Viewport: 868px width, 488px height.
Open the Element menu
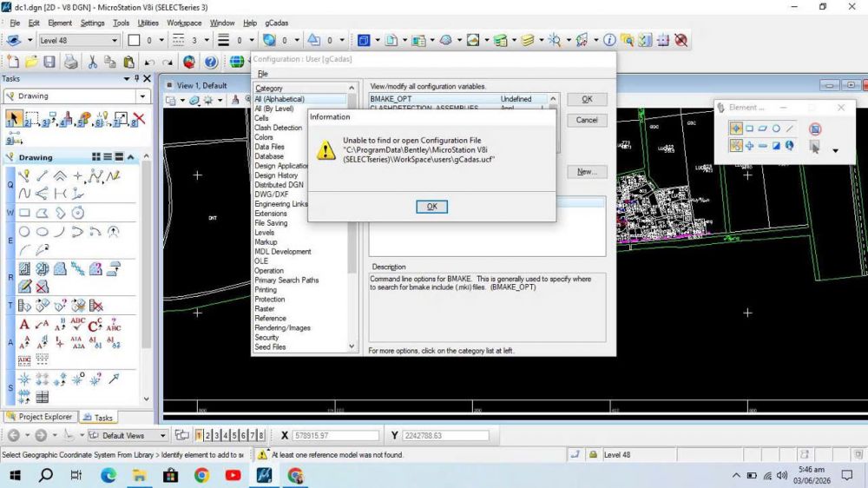[60, 23]
